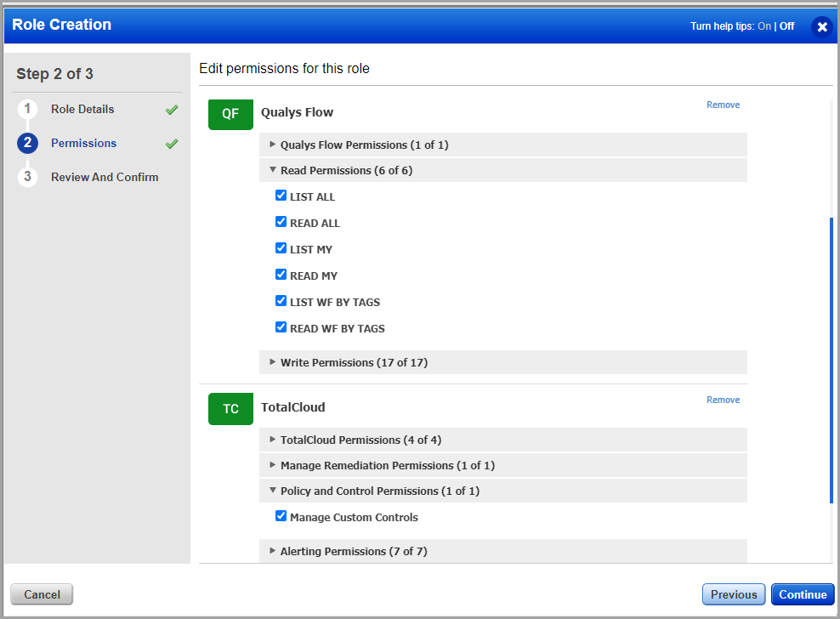Remove the TotalCloud module
Image resolution: width=840 pixels, height=619 pixels.
723,400
